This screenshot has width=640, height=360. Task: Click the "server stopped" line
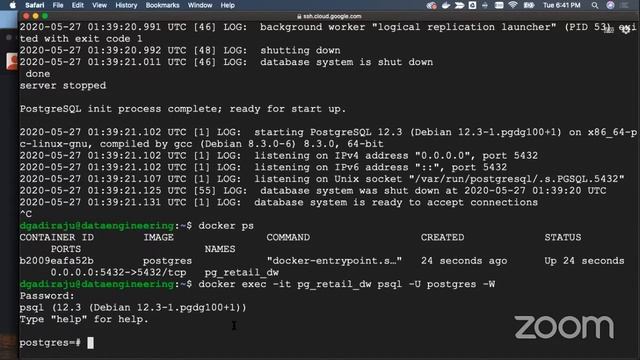[x=63, y=86]
